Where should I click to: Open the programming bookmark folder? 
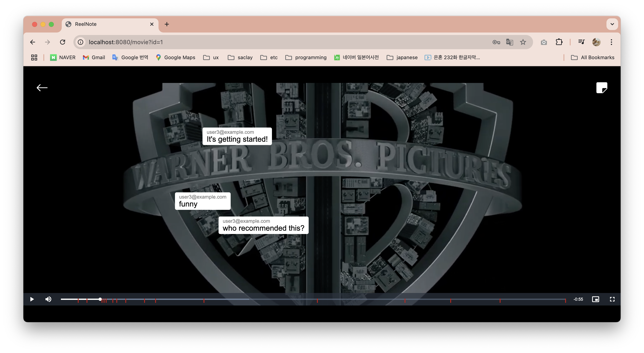pyautogui.click(x=306, y=58)
